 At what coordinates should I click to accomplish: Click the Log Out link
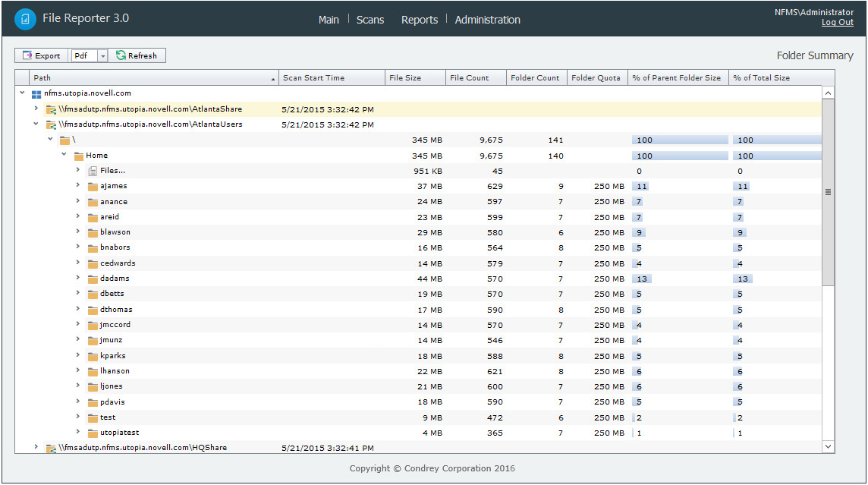click(x=837, y=23)
